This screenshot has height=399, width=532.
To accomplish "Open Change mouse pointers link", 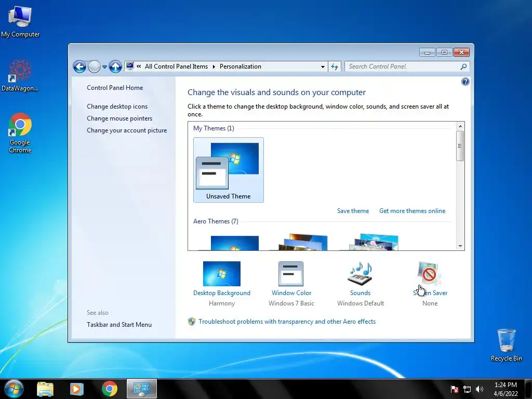I will point(119,118).
